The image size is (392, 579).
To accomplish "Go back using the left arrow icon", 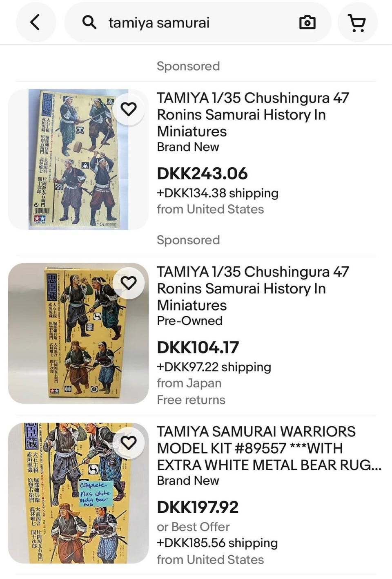I will 36,22.
